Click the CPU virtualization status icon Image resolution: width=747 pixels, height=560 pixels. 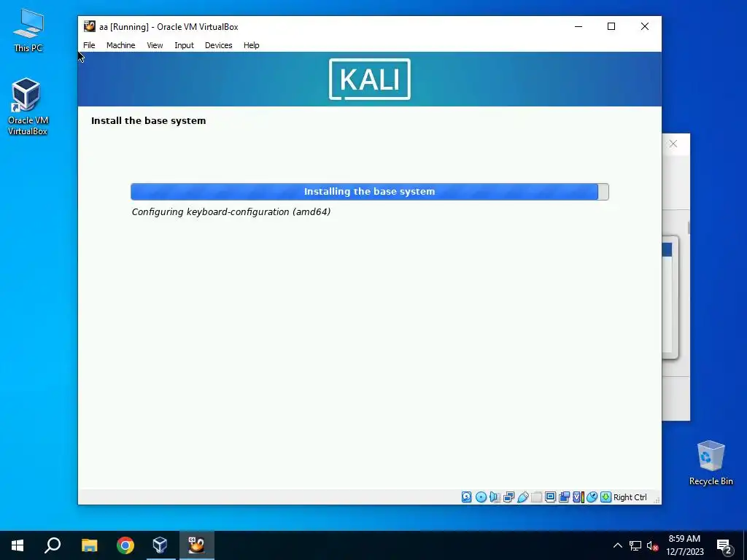click(578, 497)
